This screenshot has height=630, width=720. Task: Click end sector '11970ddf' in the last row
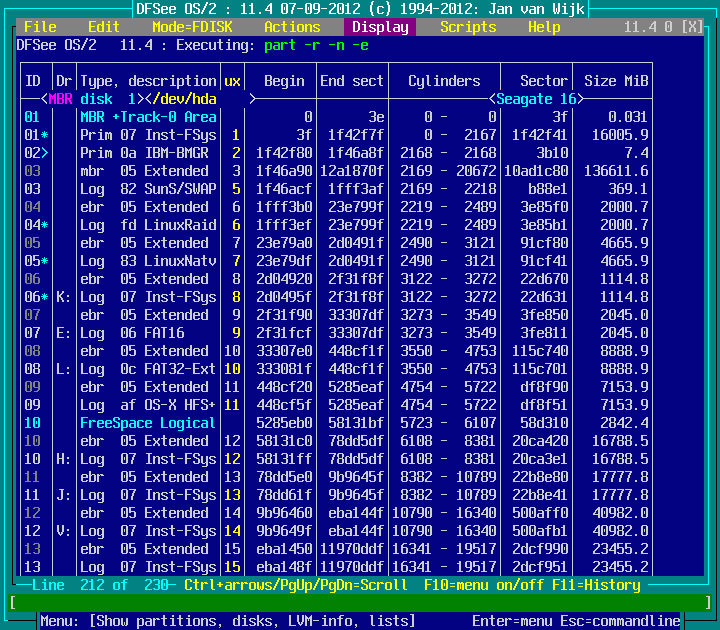(x=352, y=567)
